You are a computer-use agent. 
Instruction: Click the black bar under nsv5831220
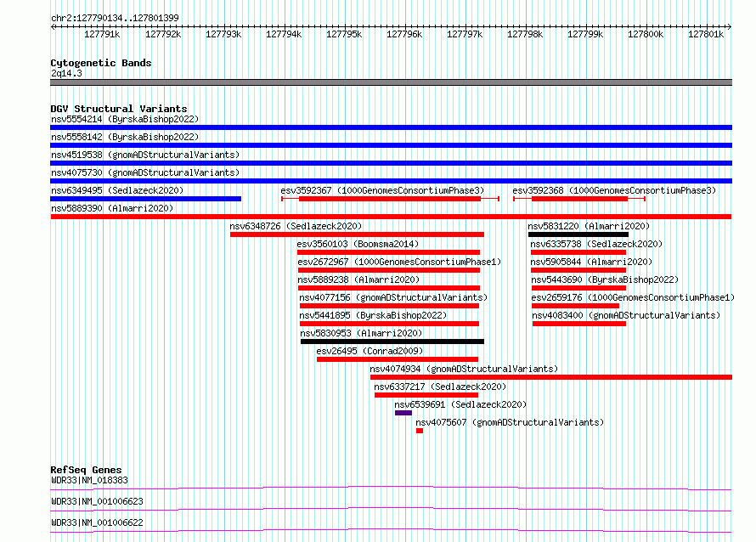578,234
